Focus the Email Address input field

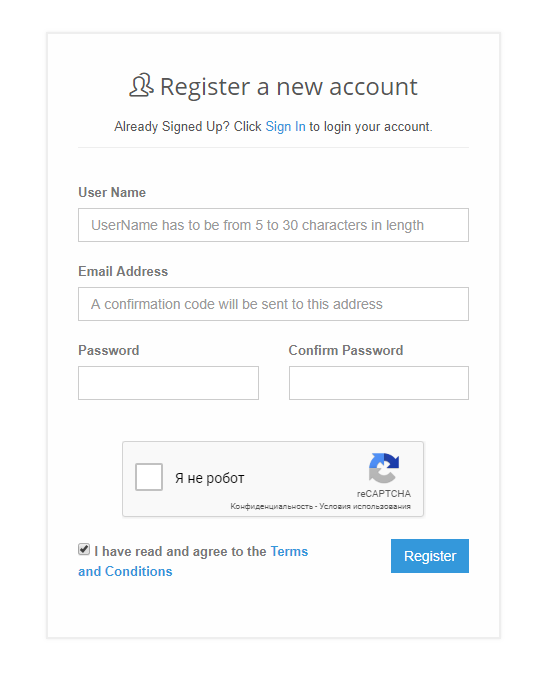[x=273, y=304]
